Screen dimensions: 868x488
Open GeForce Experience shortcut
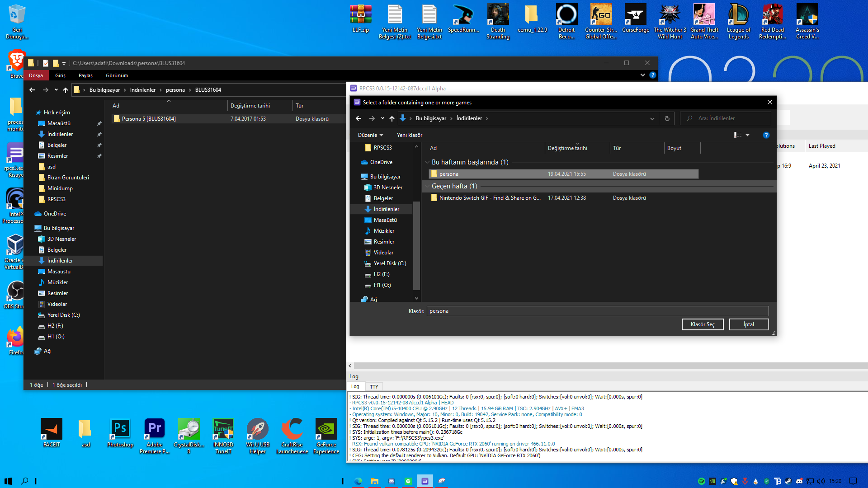point(326,436)
